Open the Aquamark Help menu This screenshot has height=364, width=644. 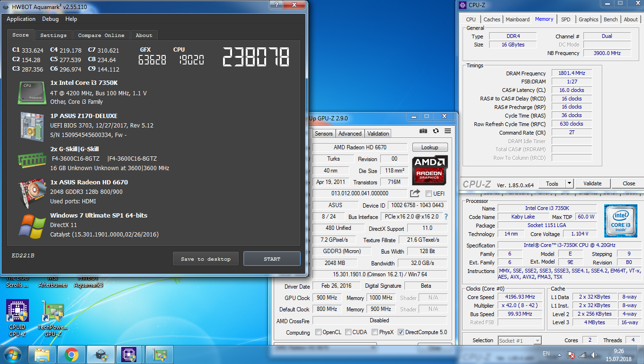(x=71, y=19)
